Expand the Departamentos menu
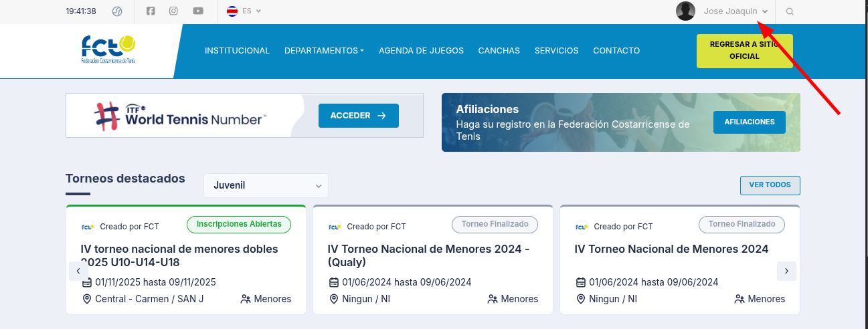The image size is (868, 329). (324, 51)
